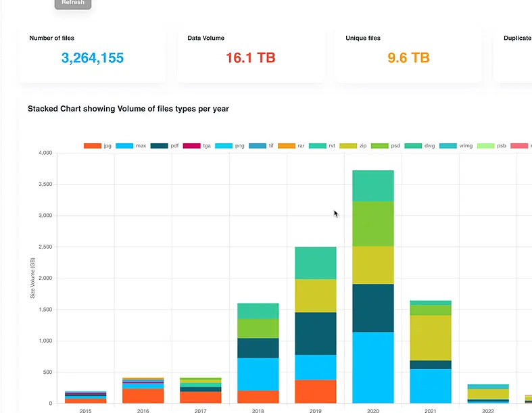Click the Refresh button
532x413 pixels.
[x=73, y=3]
